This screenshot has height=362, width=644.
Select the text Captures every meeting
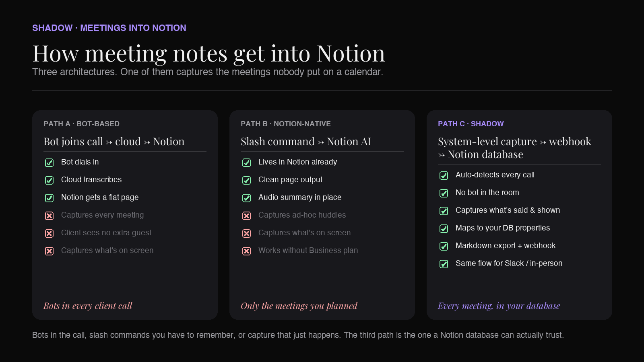pos(102,215)
